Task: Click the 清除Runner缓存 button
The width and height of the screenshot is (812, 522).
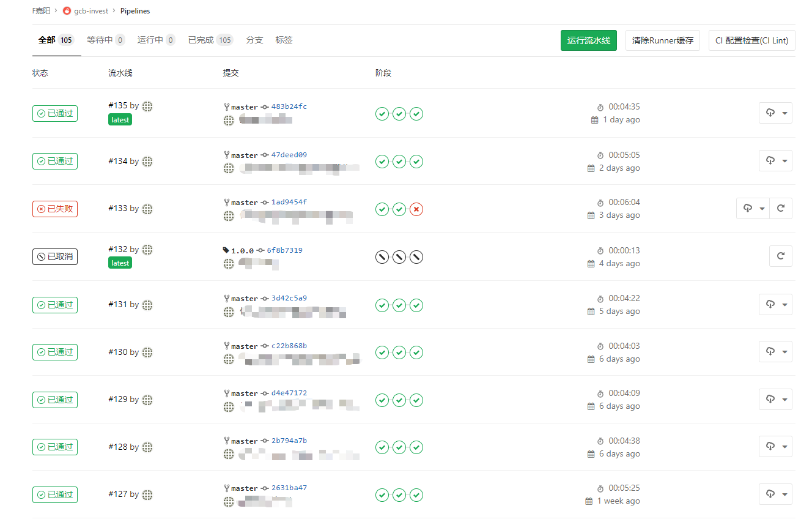Action: click(662, 40)
